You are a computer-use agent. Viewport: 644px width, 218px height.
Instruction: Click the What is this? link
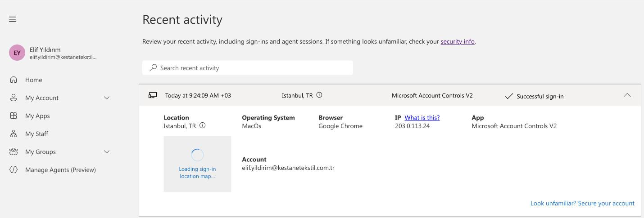pos(422,118)
